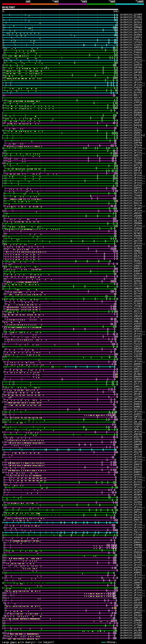
Task: Open hit UniRef100_Q7M1Z7
Action: [x=131, y=63]
